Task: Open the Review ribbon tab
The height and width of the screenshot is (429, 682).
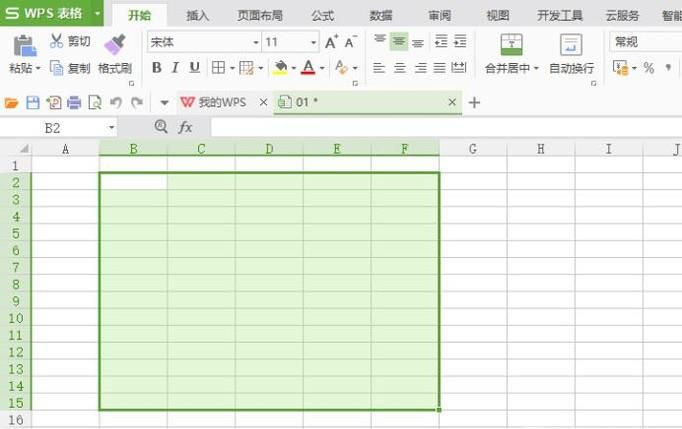Action: pyautogui.click(x=439, y=16)
